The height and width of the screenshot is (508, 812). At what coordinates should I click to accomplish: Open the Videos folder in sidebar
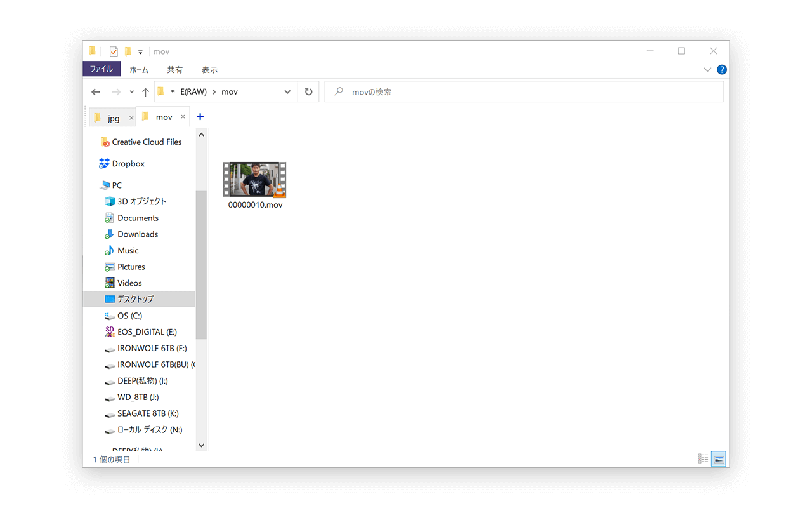click(x=129, y=283)
